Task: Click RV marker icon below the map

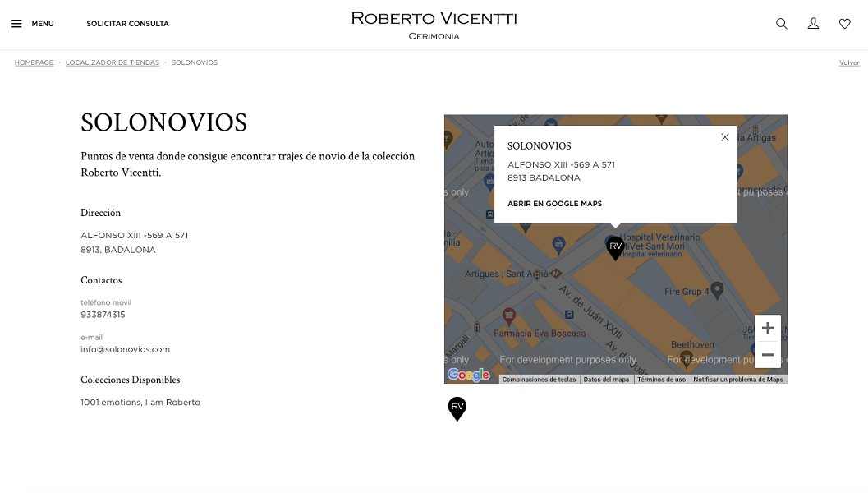Action: [x=457, y=409]
